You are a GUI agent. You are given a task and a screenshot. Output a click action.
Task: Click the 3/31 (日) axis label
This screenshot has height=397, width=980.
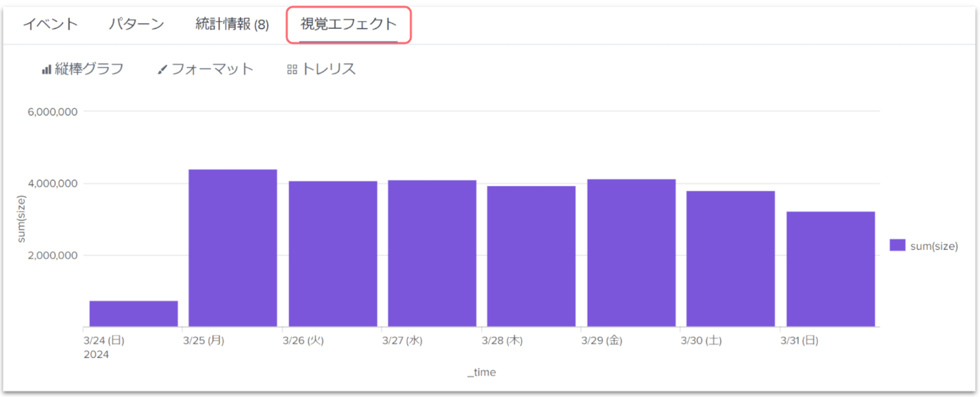point(800,340)
